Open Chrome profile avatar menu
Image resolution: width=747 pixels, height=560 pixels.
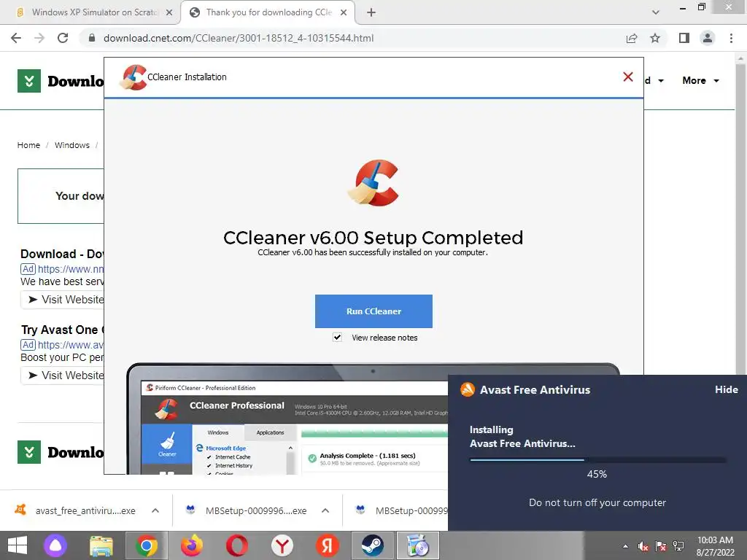[x=708, y=38]
